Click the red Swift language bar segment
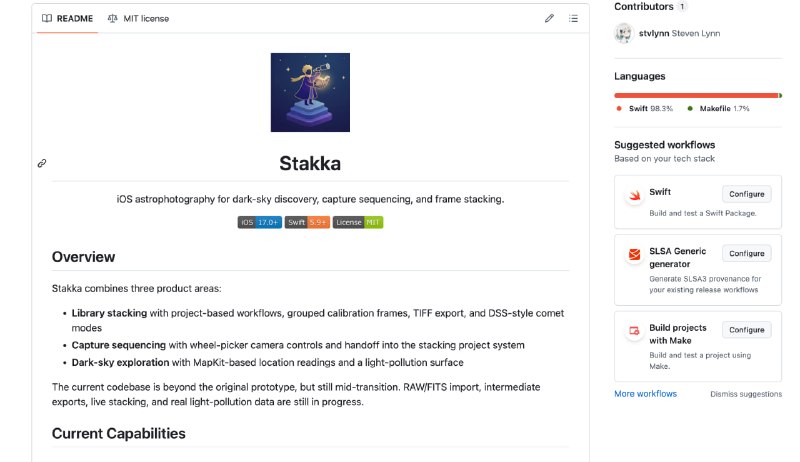800x462 pixels. click(x=695, y=95)
